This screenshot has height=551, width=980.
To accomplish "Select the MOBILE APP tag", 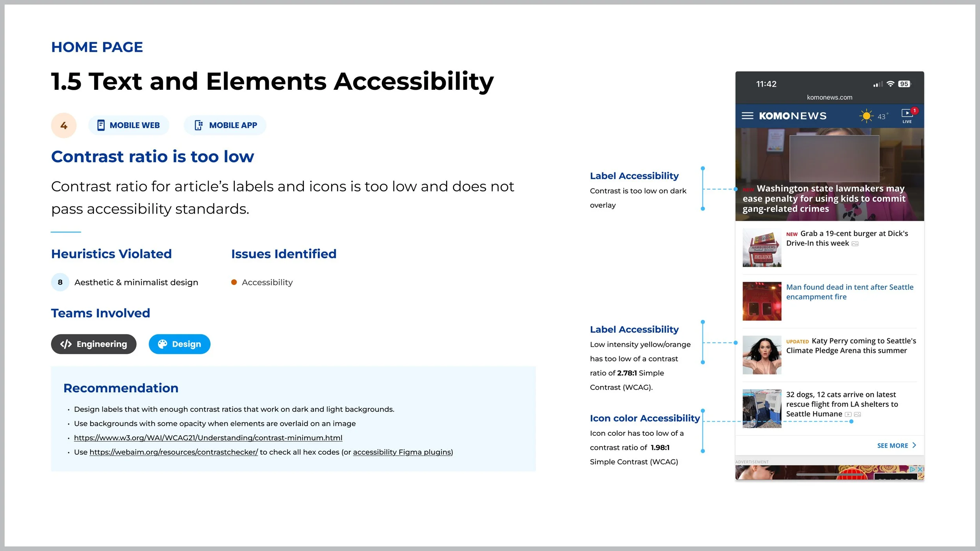I will 225,125.
